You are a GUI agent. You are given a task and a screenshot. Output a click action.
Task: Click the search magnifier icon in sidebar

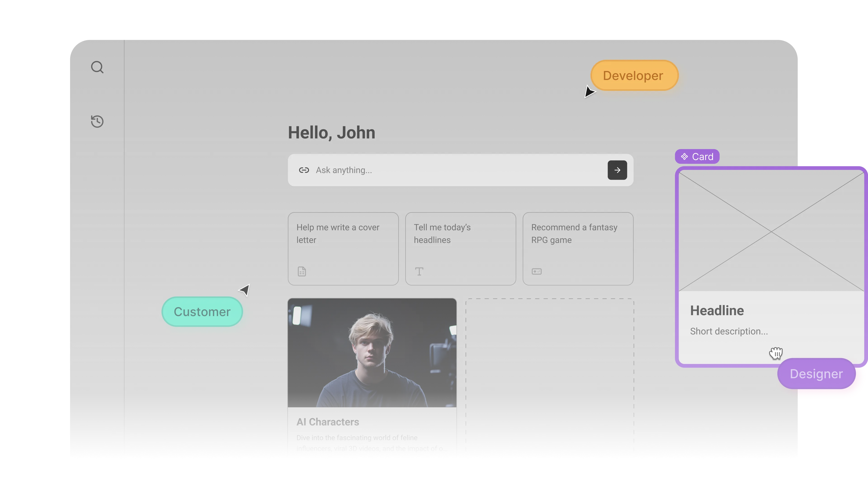[97, 67]
